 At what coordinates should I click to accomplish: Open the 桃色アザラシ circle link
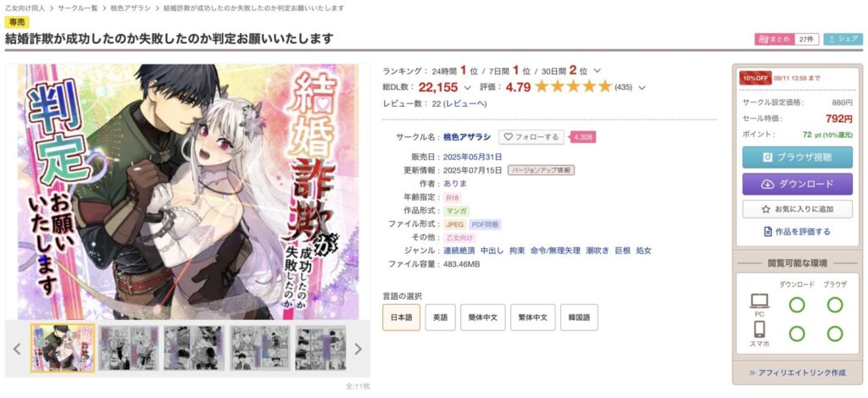pyautogui.click(x=467, y=137)
